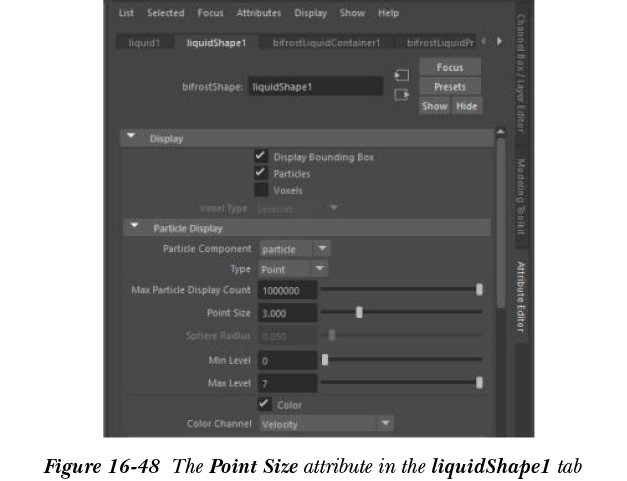The width and height of the screenshot is (627, 481).
Task: Enable the Voxels checkbox
Action: pyautogui.click(x=261, y=190)
